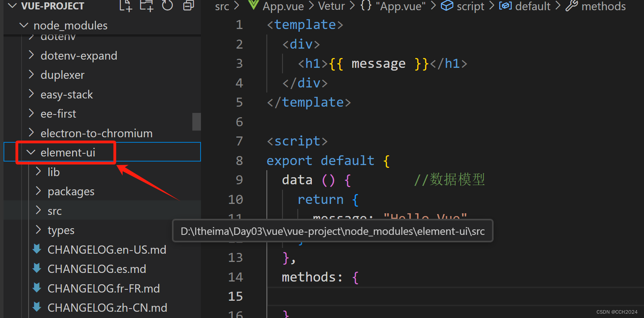This screenshot has height=318, width=644.
Task: Click the Vue logo icon in breadcrumb
Action: click(253, 5)
